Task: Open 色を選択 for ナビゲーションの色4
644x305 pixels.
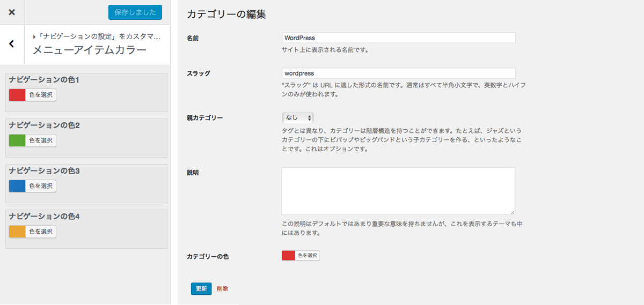Action: pos(41,232)
